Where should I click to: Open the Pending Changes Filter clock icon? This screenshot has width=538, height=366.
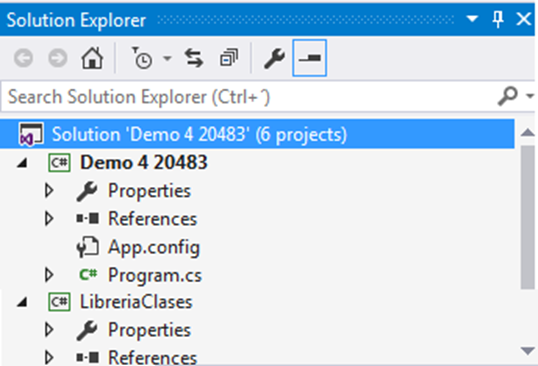tap(142, 58)
